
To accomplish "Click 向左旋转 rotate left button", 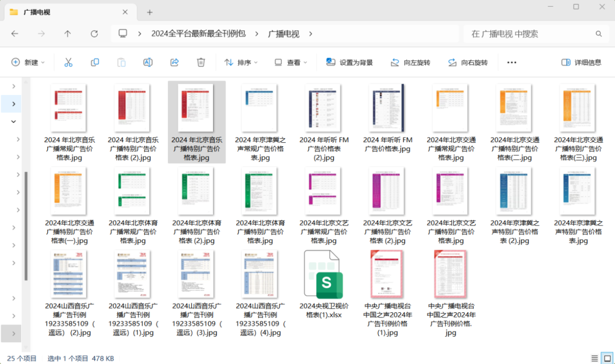I will click(411, 63).
